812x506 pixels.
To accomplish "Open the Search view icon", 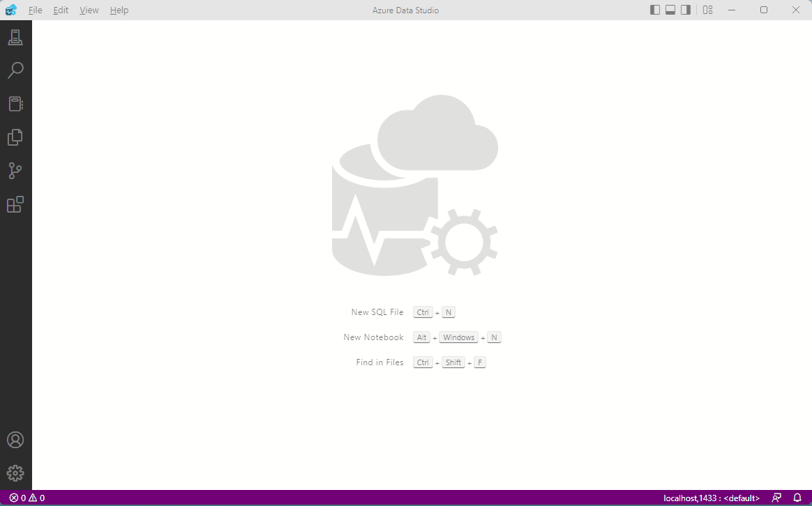I will [15, 70].
